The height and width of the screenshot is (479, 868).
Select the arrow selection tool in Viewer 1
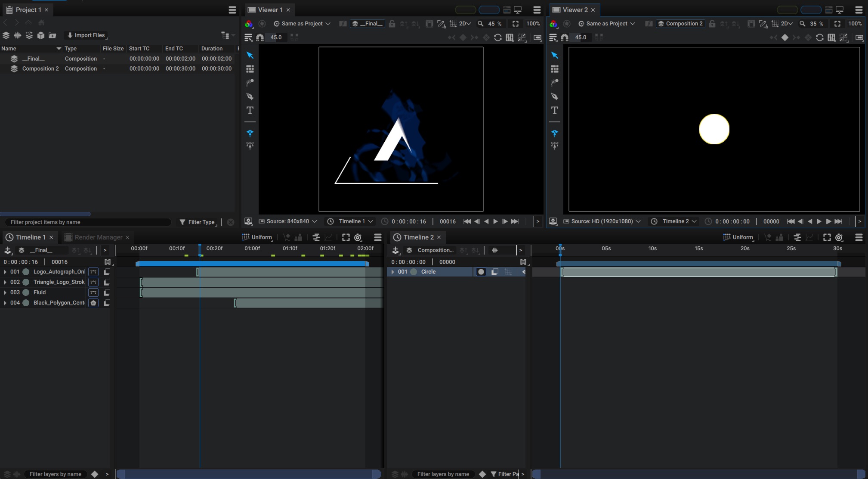250,55
